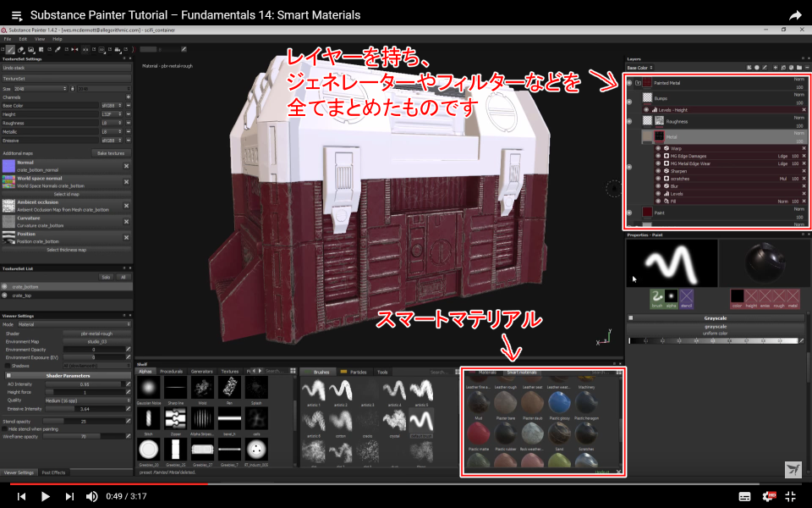Select the Material picker eyedropper tool

coord(58,50)
